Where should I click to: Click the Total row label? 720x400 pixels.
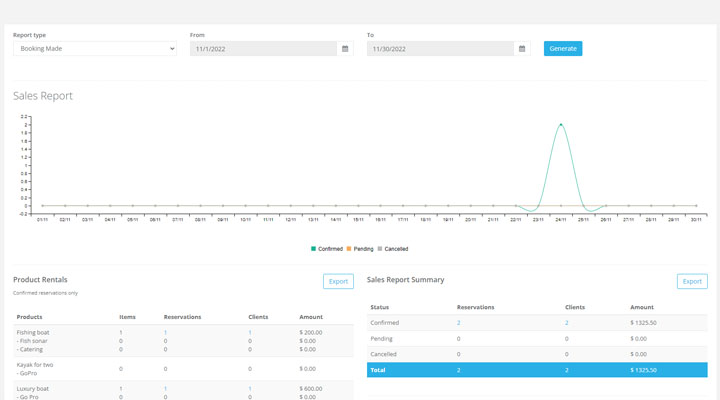click(378, 370)
